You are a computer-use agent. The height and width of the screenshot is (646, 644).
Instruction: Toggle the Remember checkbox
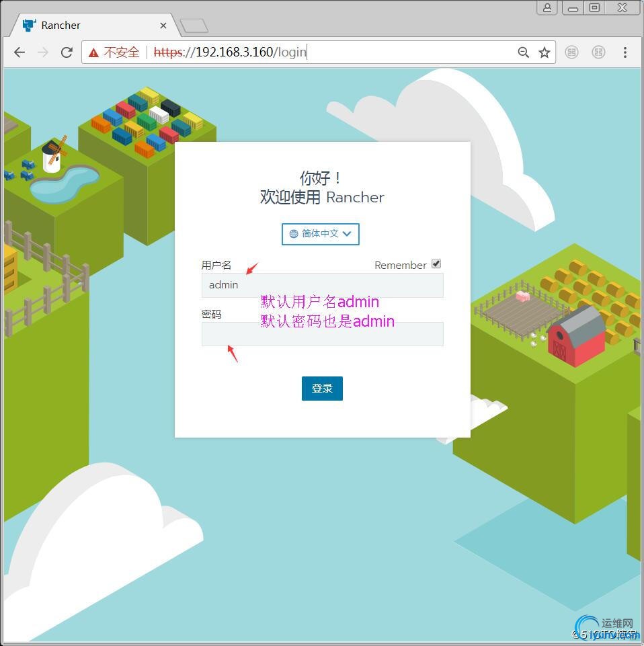click(x=436, y=264)
